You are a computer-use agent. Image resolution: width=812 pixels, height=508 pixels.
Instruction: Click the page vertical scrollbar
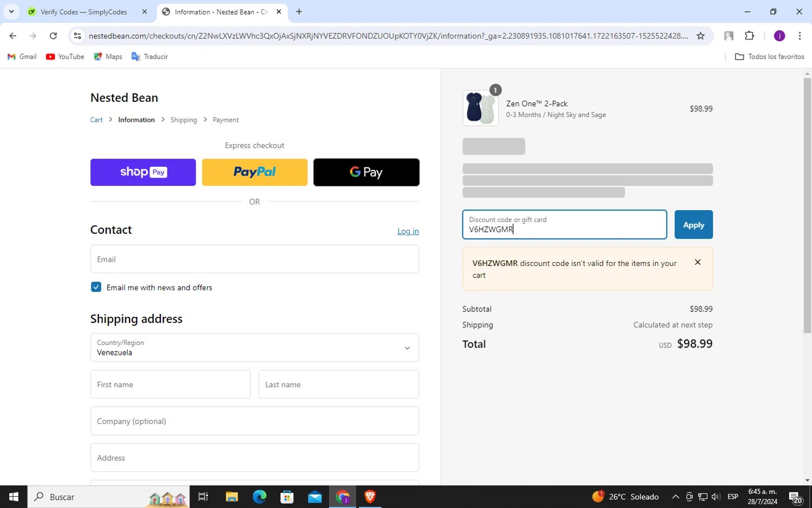pos(807,206)
